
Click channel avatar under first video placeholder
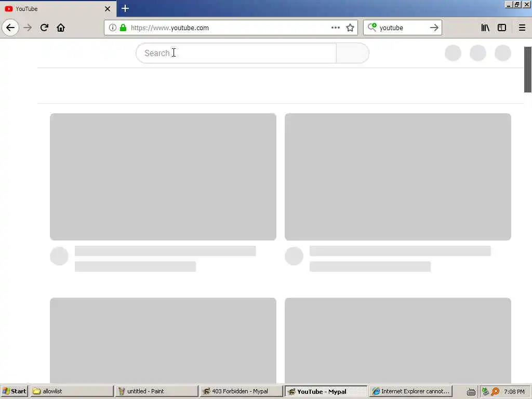tap(59, 256)
